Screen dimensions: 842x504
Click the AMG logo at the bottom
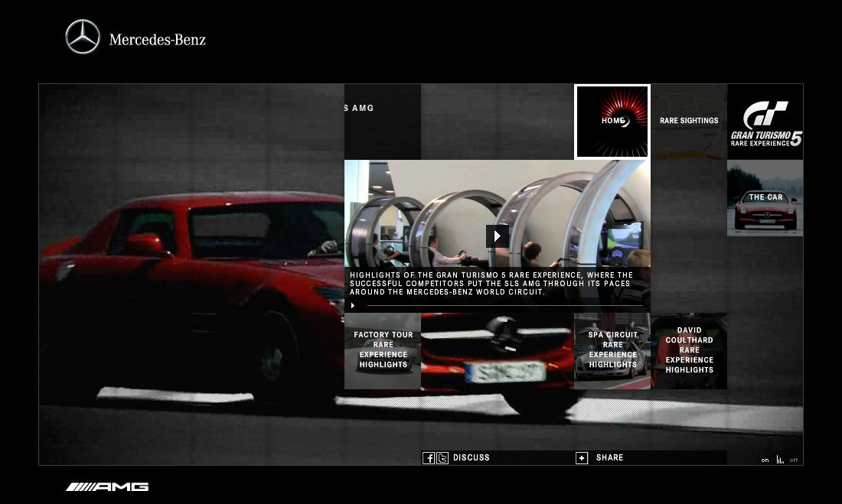click(107, 487)
